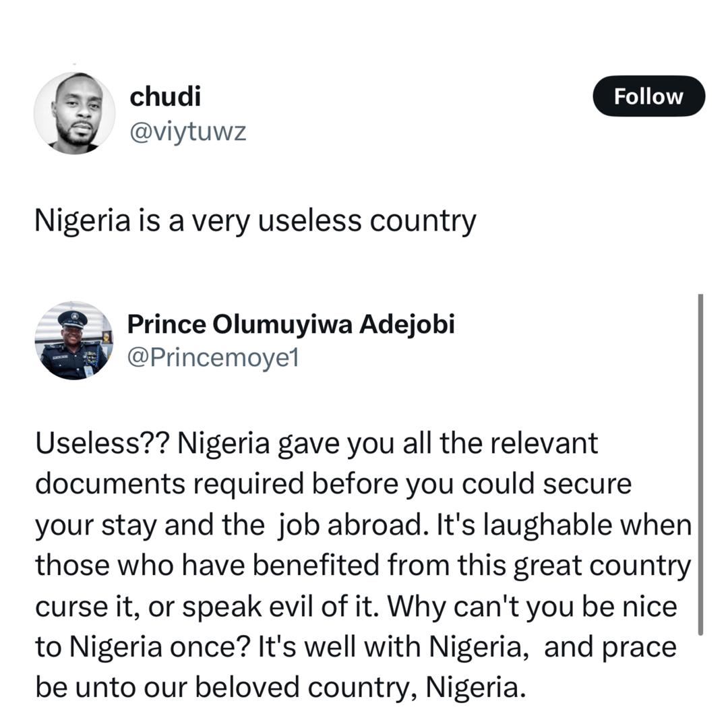Image resolution: width=728 pixels, height=728 pixels.
Task: Click the final line "be unto our beloved country, Nigeria."
Action: point(279,688)
